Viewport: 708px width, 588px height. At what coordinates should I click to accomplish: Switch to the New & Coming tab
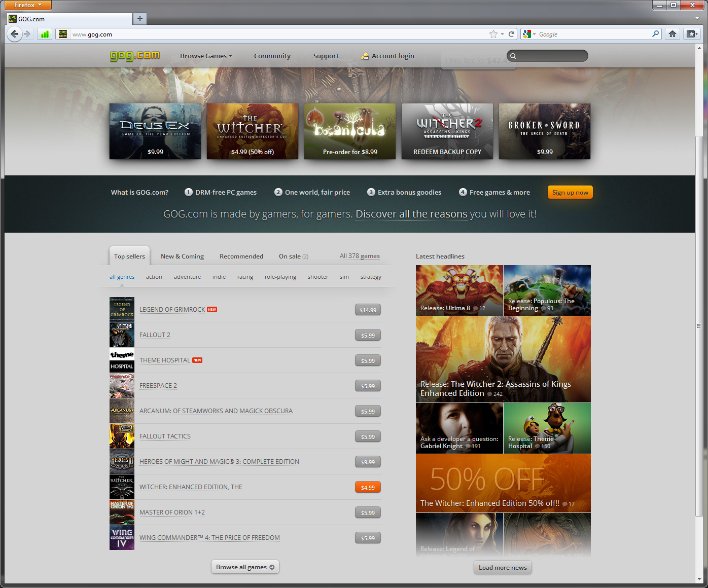(182, 256)
